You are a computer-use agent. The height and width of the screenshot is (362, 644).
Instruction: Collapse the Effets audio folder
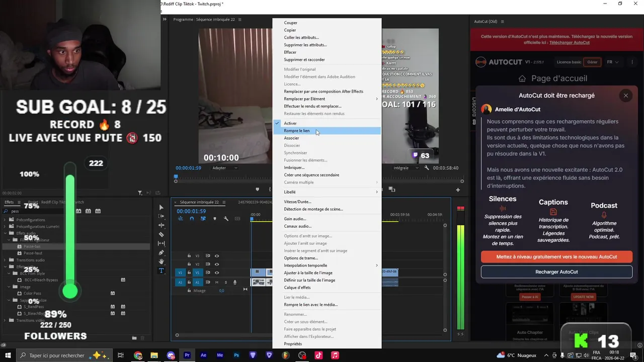(x=5, y=233)
